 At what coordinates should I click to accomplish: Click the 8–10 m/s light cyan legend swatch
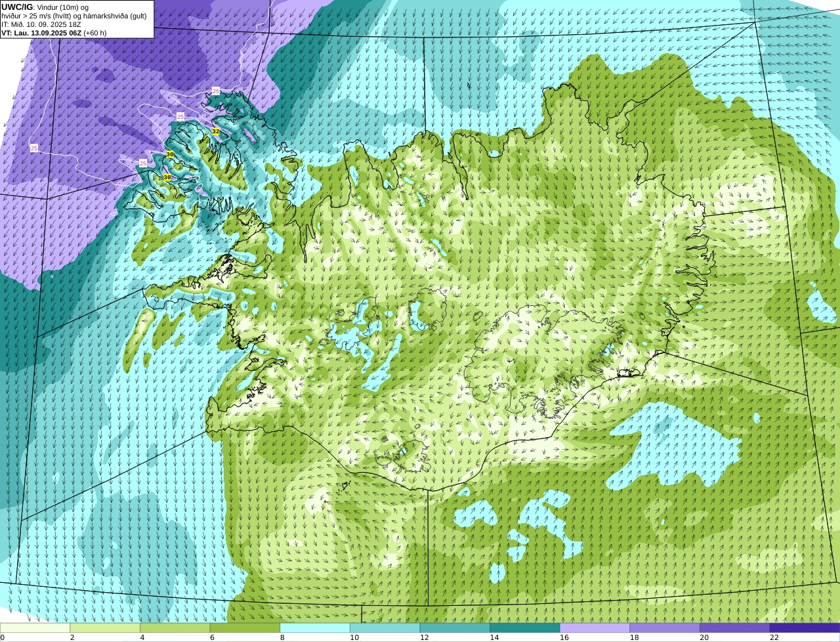pyautogui.click(x=315, y=628)
